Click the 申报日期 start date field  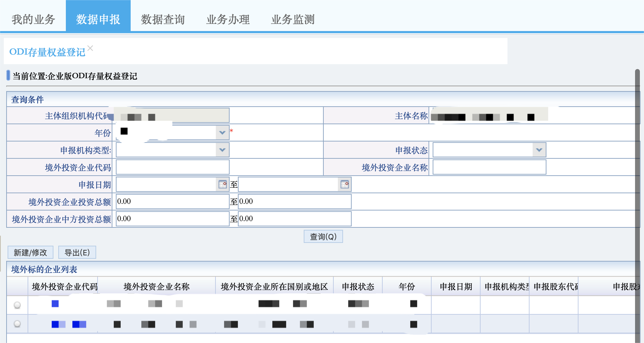(x=167, y=184)
